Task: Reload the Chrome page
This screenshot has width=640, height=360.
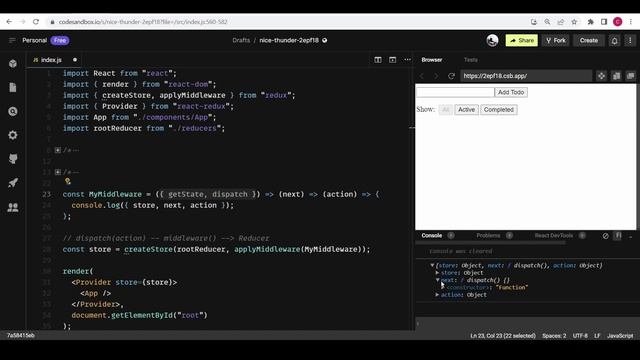Action: click(x=36, y=22)
